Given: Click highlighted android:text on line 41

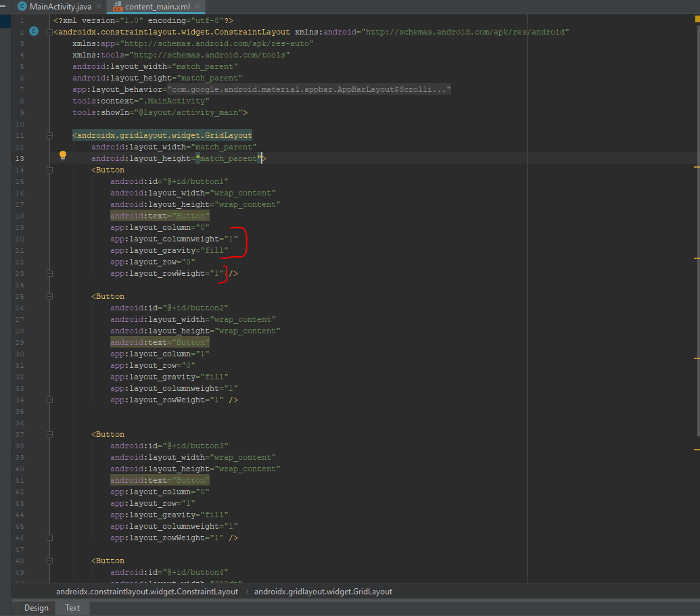Looking at the screenshot, I should pos(160,480).
